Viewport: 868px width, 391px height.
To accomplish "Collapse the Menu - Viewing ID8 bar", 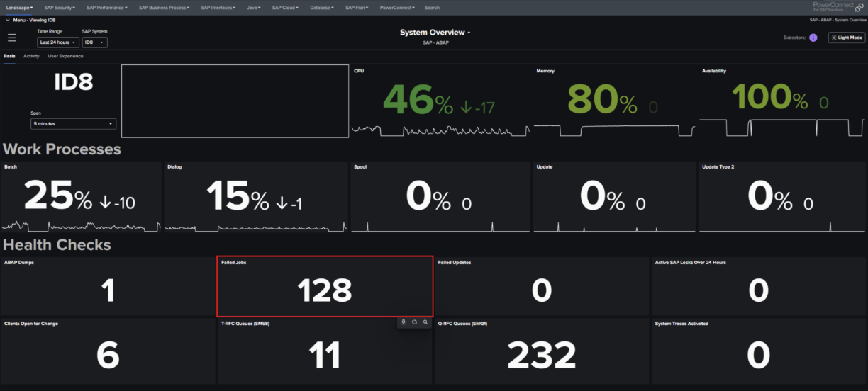I will point(7,20).
